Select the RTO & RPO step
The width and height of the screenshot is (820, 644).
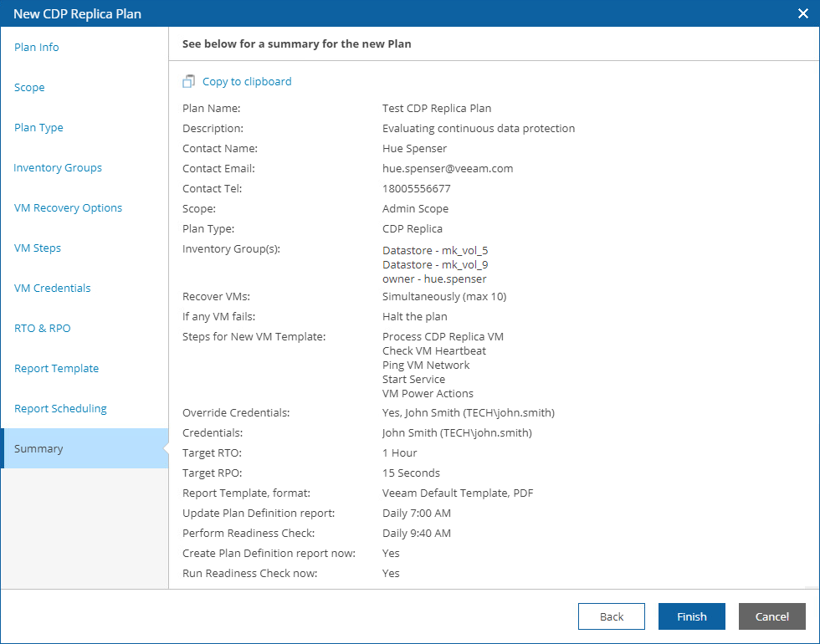pos(43,329)
